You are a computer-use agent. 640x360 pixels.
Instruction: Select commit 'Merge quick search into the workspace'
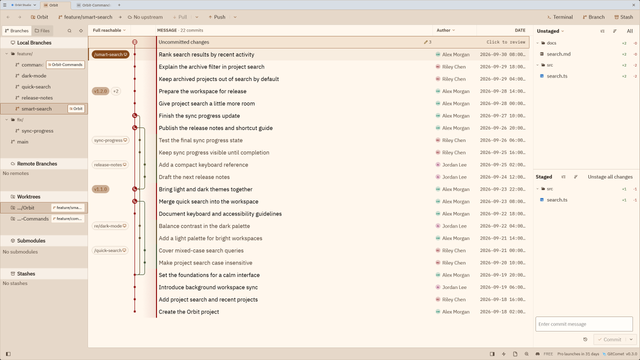click(309, 202)
